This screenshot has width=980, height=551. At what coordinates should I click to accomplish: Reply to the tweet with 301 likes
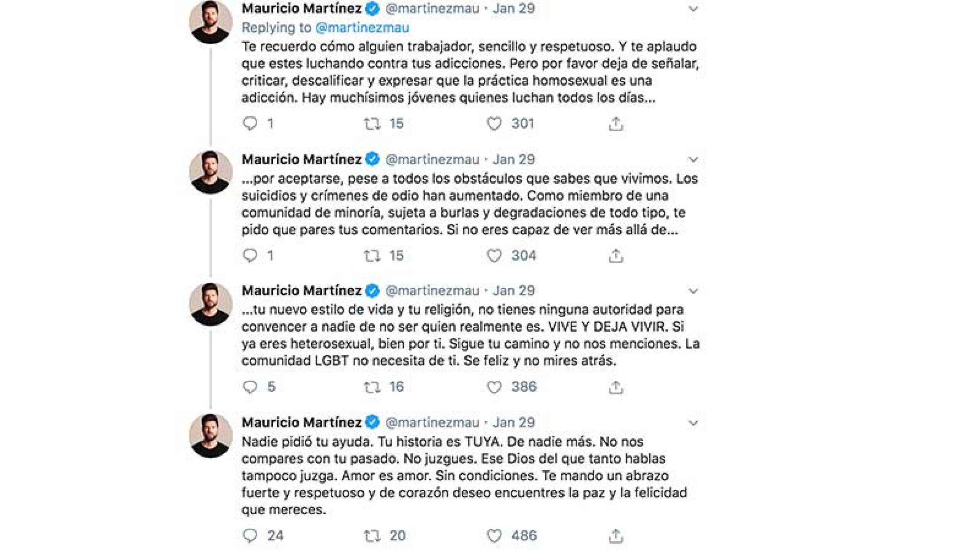tap(250, 124)
